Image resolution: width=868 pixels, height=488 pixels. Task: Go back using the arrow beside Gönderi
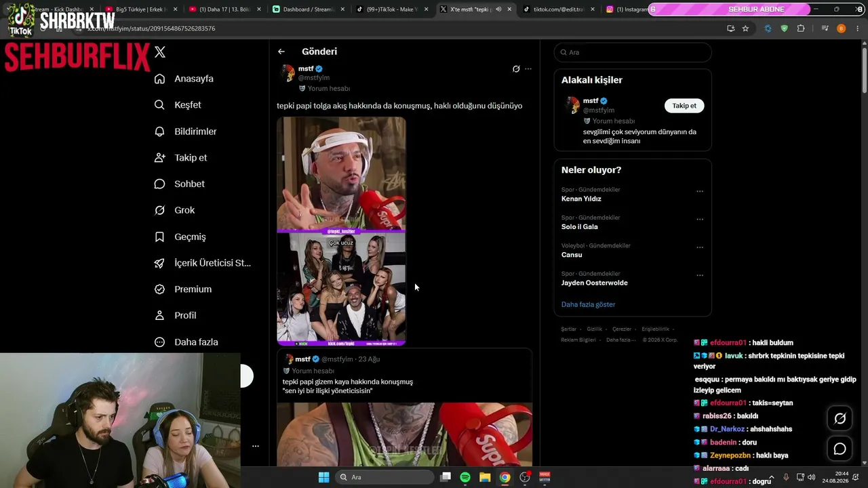coord(281,52)
